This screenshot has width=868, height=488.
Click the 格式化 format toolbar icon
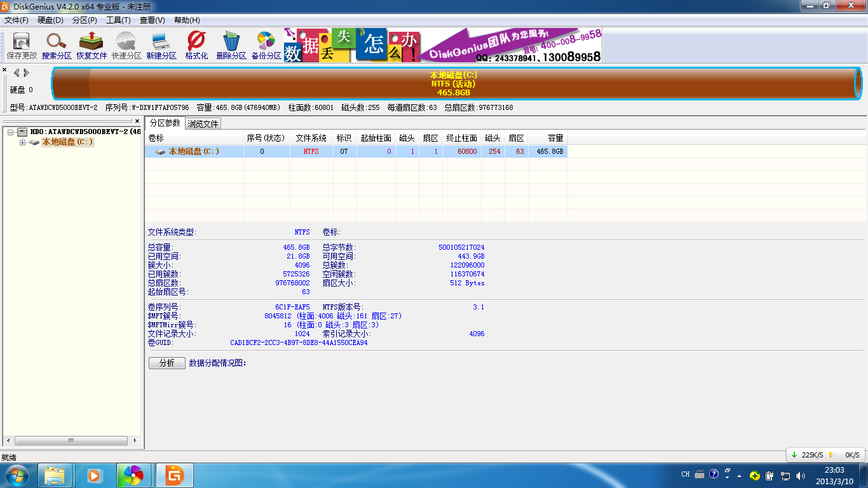pyautogui.click(x=196, y=46)
